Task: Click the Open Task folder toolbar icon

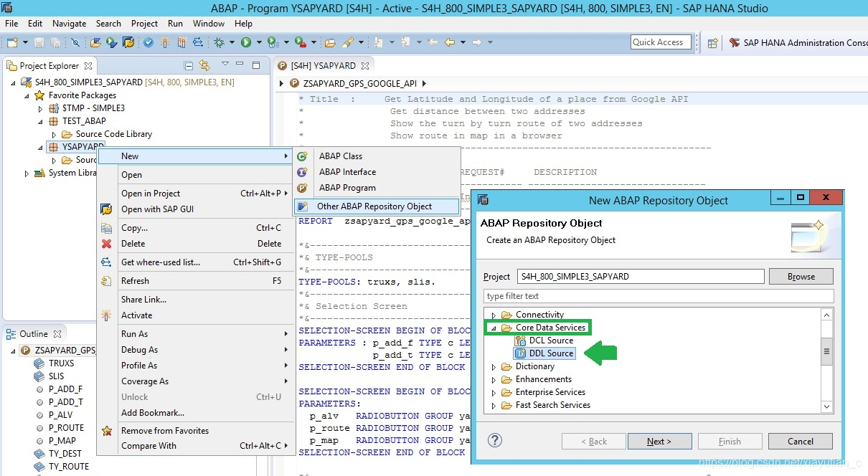Action: pyautogui.click(x=330, y=42)
